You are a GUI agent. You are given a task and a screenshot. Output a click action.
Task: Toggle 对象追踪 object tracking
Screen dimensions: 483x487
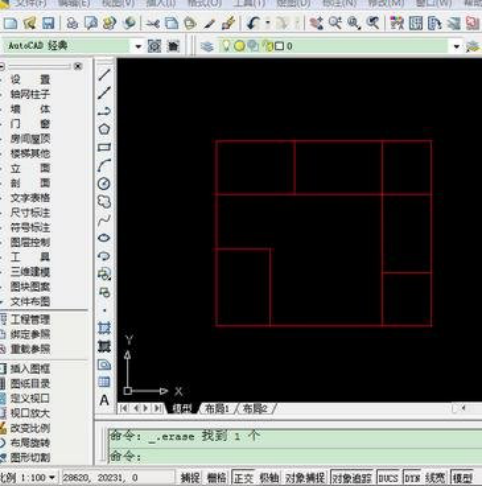[x=352, y=478]
